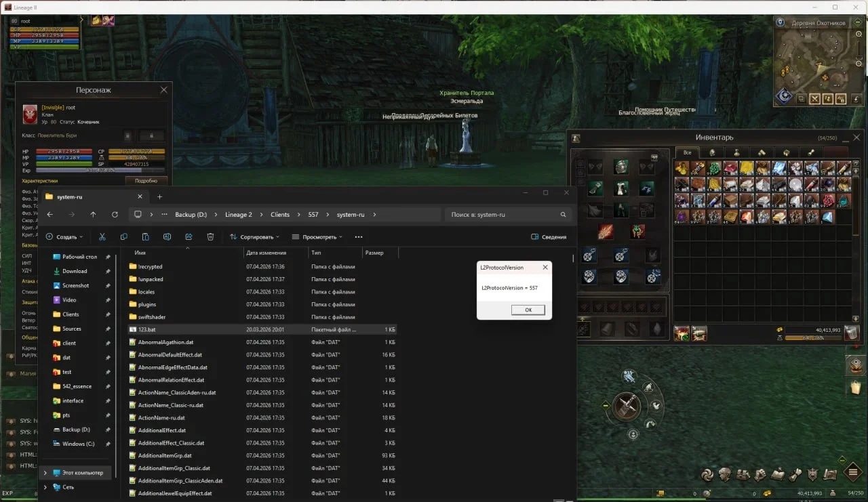Toggle the Сведения details pane
The height and width of the screenshot is (502, 868).
549,236
